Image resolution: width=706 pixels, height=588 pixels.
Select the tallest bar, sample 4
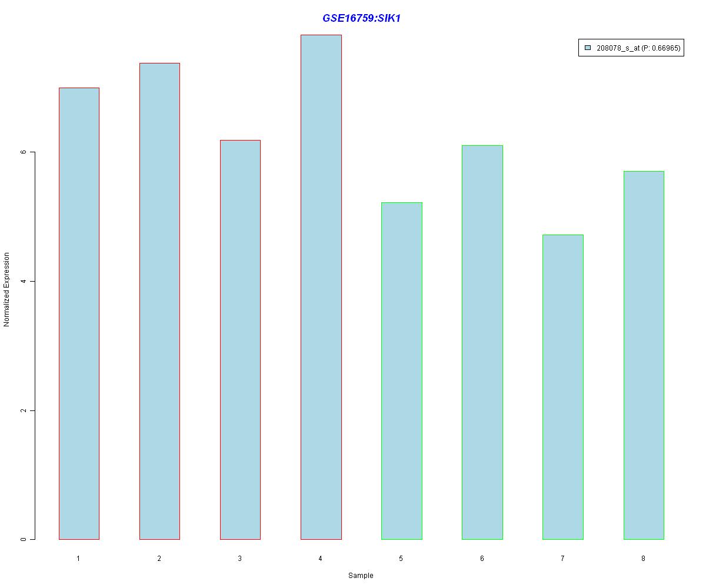pyautogui.click(x=321, y=287)
